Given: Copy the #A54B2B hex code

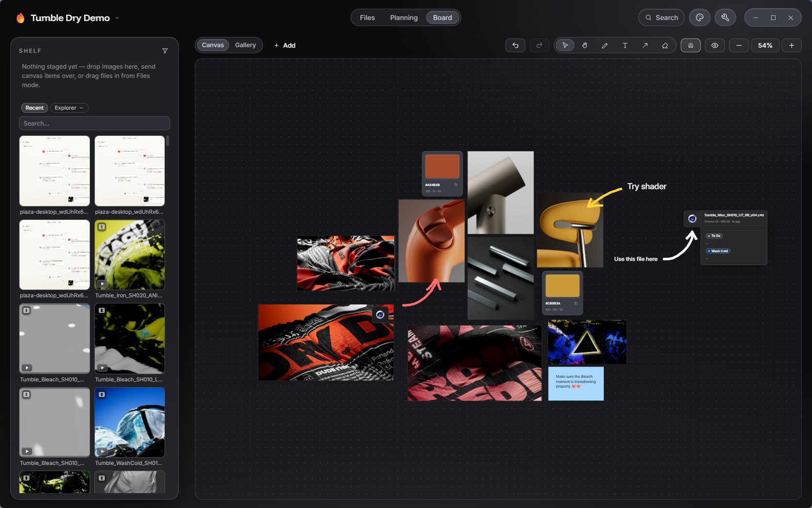Looking at the screenshot, I should point(456,185).
